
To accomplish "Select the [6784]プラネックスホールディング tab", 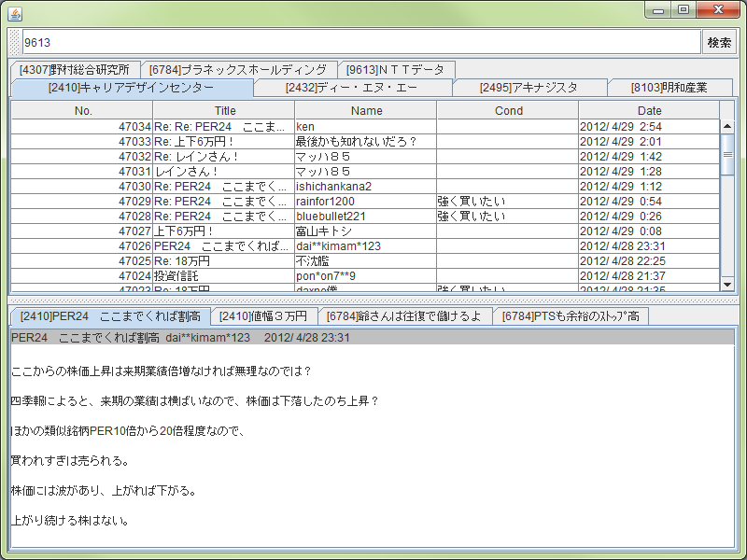I will pos(239,69).
